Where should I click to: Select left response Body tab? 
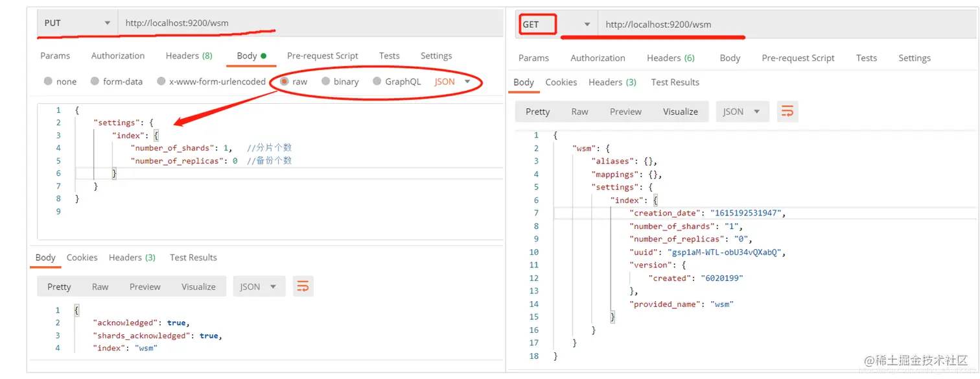point(45,258)
